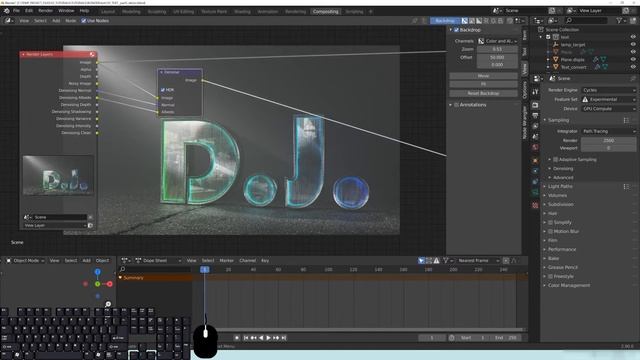Screen dimensions: 640x360
Task: Open the Object properties tab
Action: click(535, 160)
